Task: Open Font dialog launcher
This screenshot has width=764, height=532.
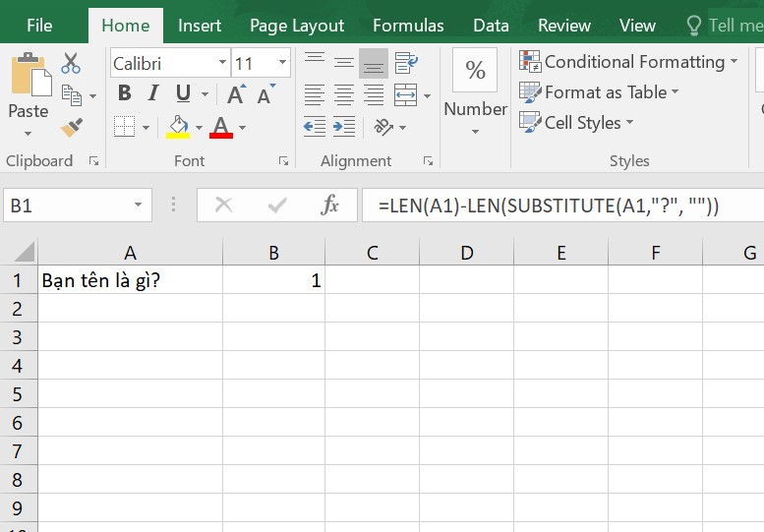Action: [x=283, y=161]
